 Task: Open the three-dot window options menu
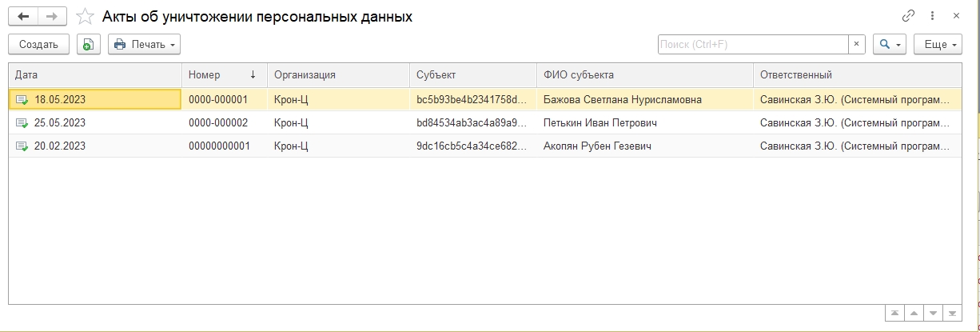tap(932, 16)
